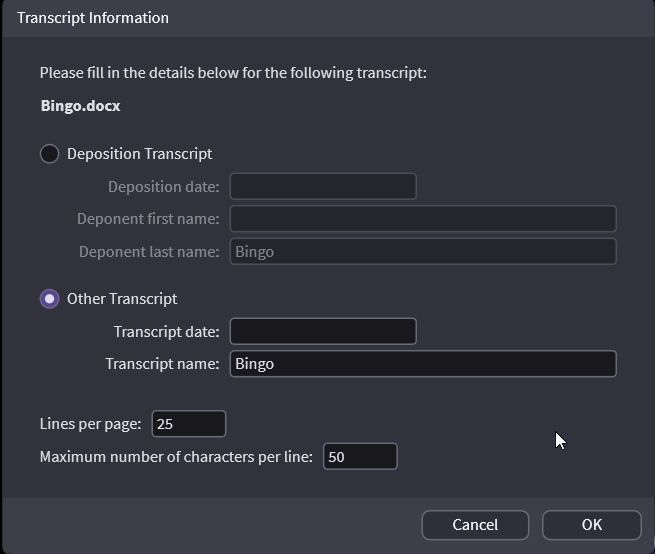Click the 'Transcript date:' label

[x=166, y=331]
